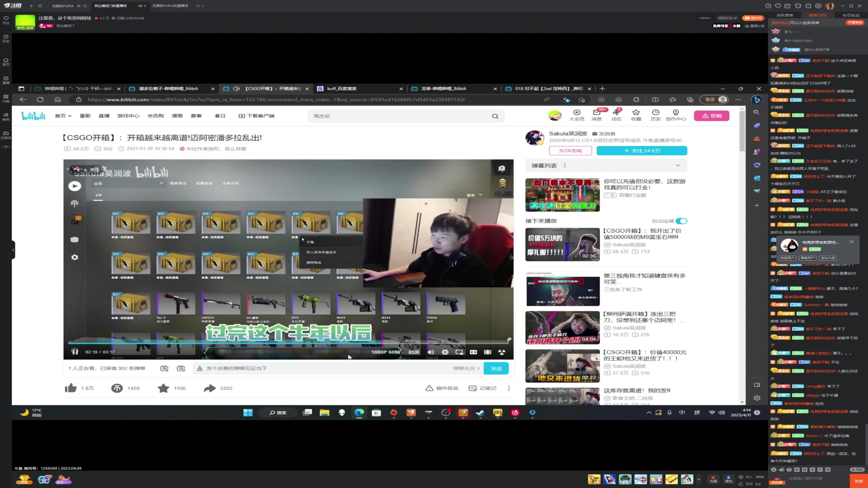Follow uploader with 关注 24.6万 button
Viewport: 868px width, 488px height.
[x=642, y=151]
